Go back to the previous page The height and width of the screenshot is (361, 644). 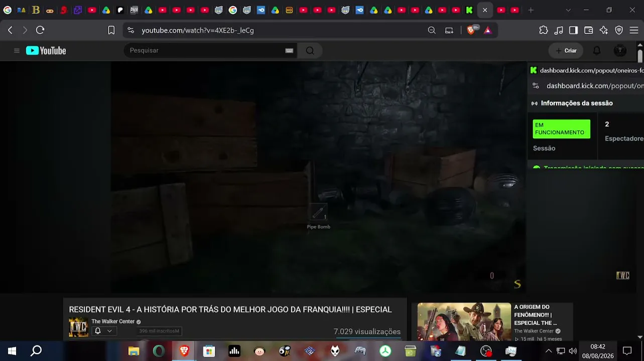coord(10,30)
